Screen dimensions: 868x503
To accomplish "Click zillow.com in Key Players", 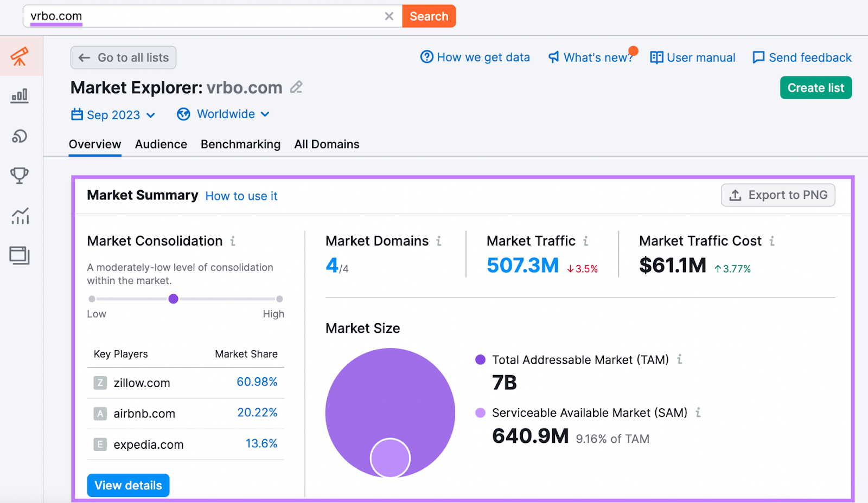I will [142, 383].
